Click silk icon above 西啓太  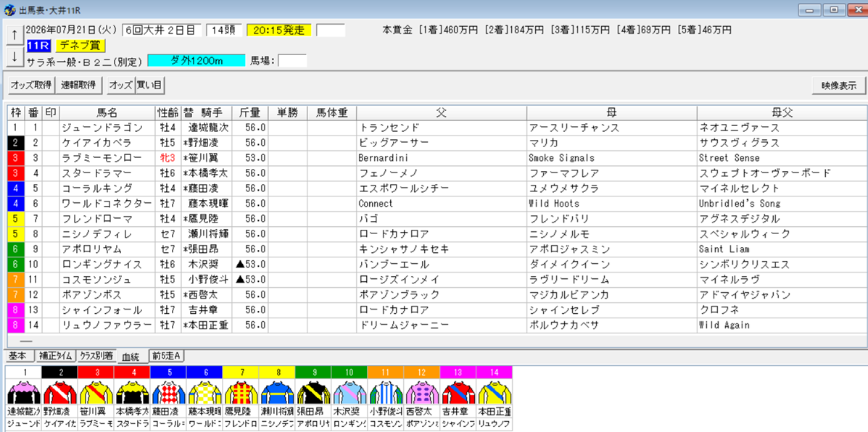click(x=421, y=391)
